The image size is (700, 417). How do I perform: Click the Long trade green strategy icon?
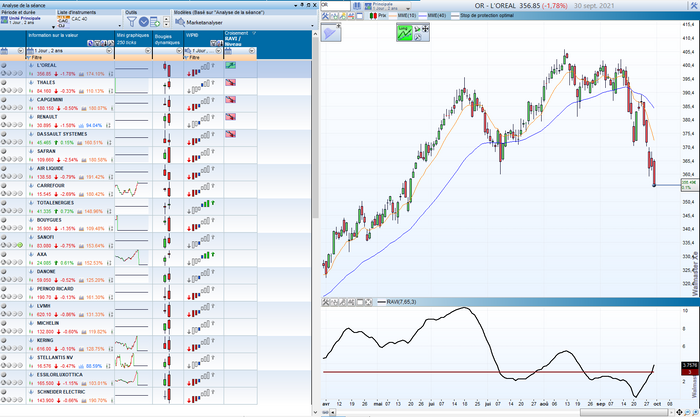404,33
